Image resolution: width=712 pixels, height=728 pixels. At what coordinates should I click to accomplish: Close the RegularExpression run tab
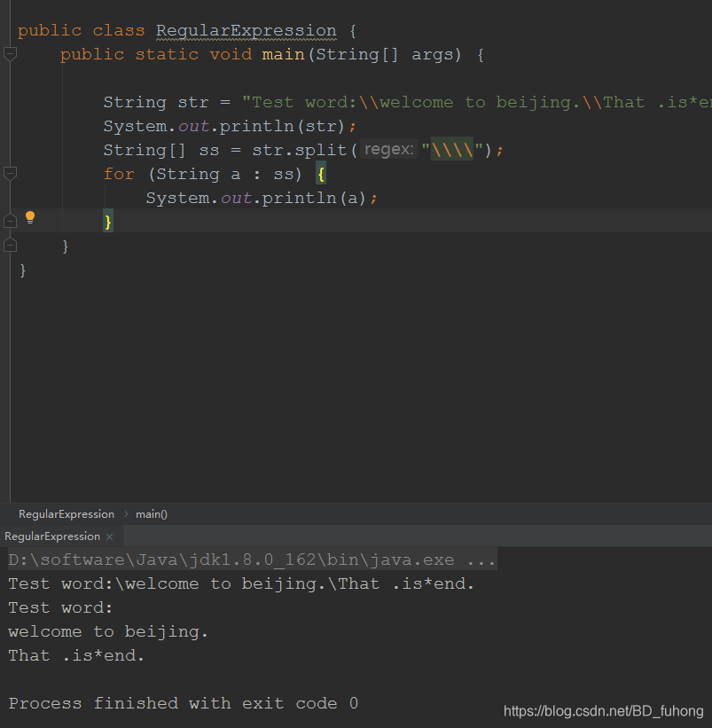pos(110,536)
